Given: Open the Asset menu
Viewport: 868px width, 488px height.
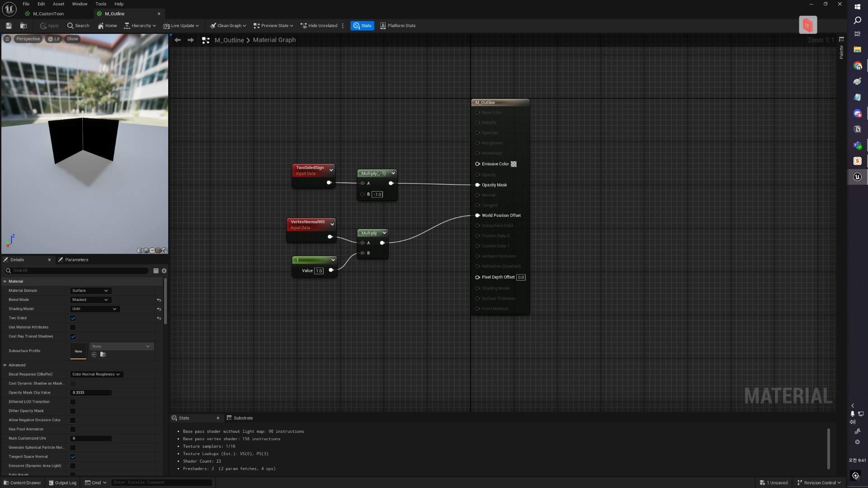Looking at the screenshot, I should [58, 4].
